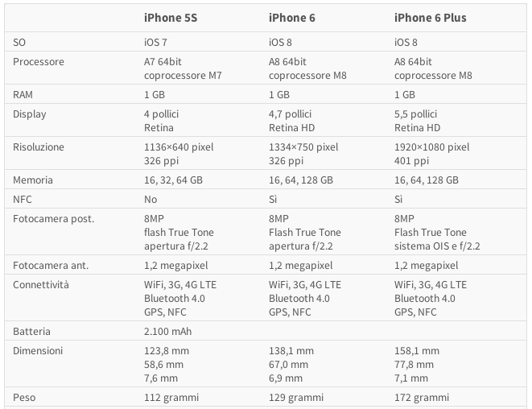Click the 16, 32, 64 GB memory cell

(173, 180)
